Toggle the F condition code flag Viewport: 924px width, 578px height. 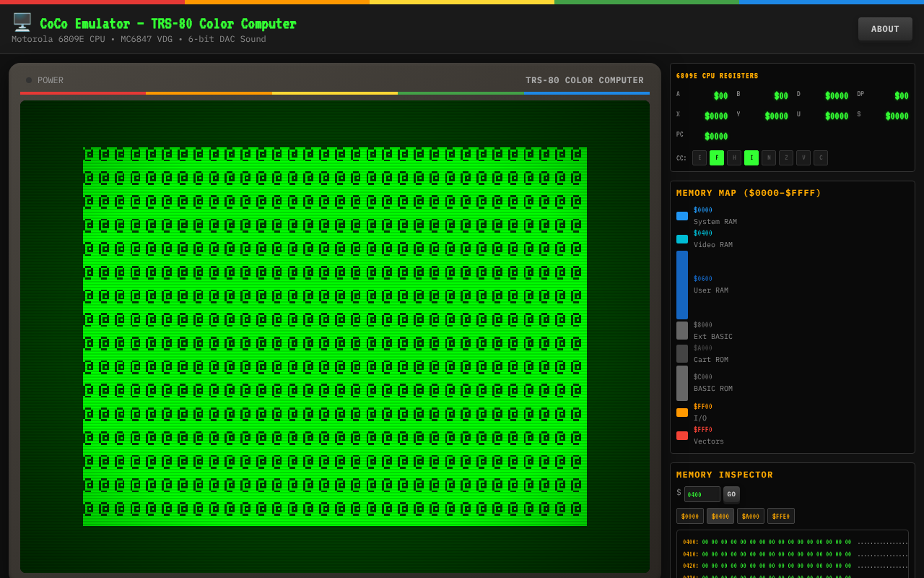(x=717, y=158)
